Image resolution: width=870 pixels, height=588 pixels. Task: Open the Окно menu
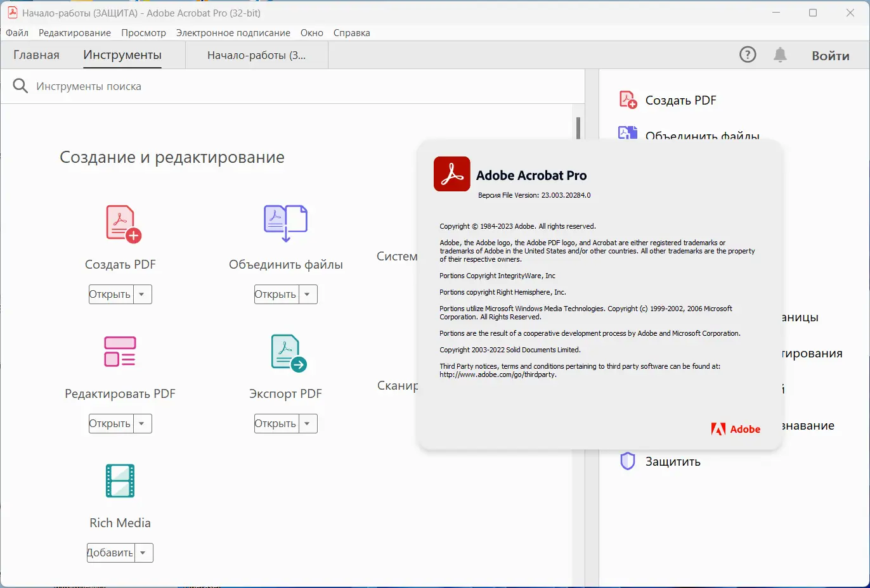[x=312, y=33]
